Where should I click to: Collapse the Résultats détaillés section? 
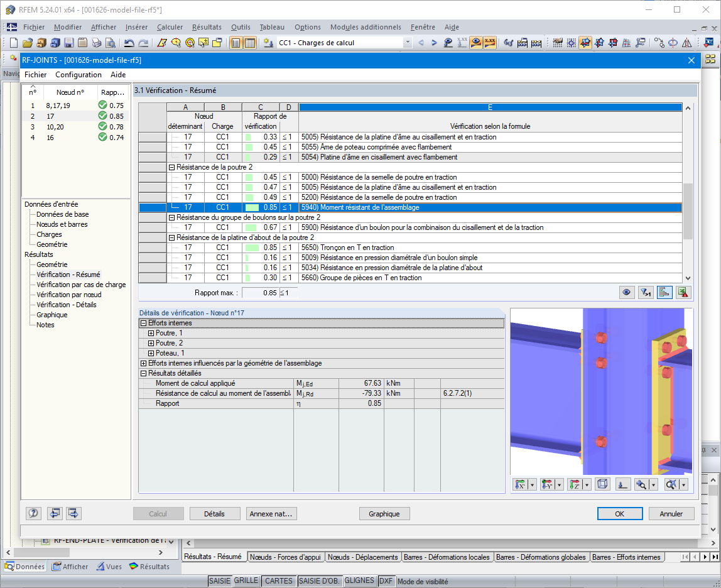(x=143, y=374)
